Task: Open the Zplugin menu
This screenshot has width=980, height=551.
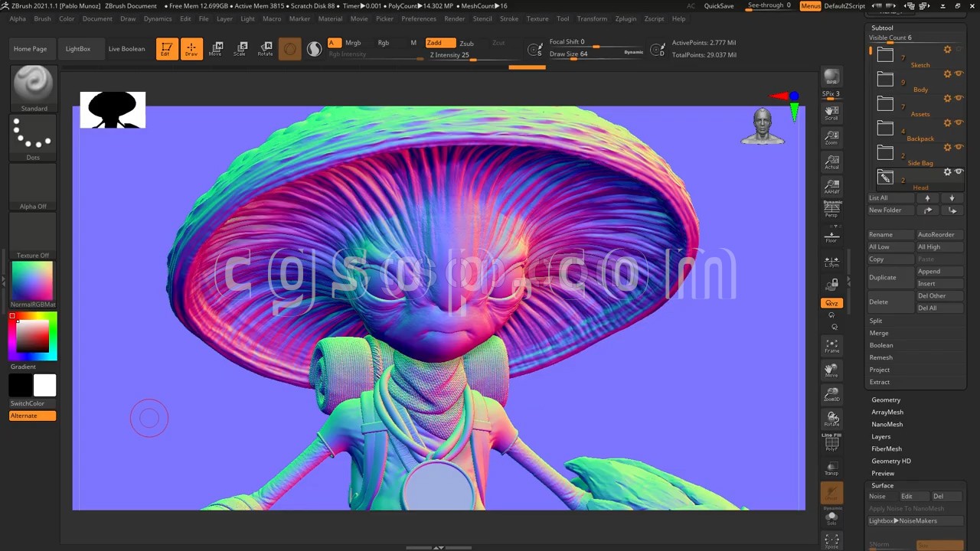Action: [625, 18]
